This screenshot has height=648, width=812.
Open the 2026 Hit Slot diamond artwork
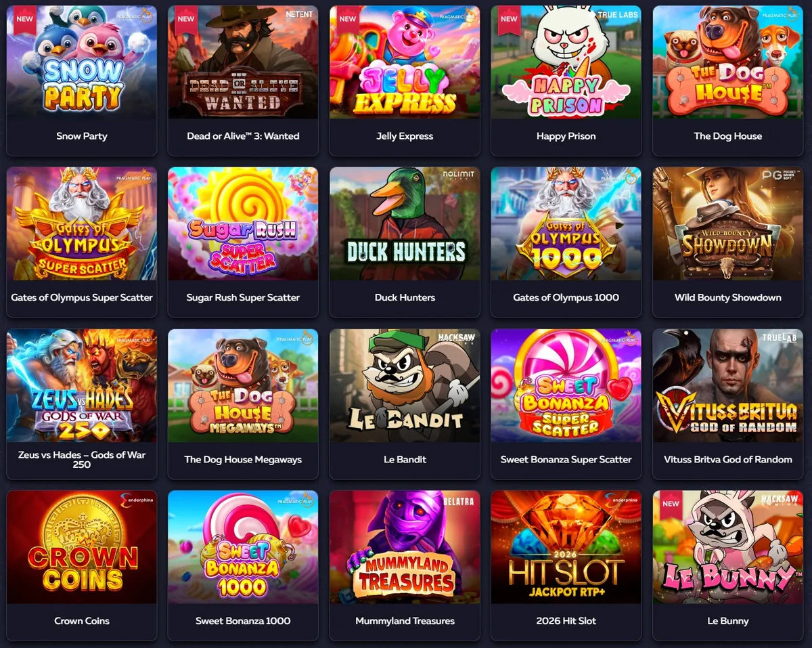pyautogui.click(x=566, y=547)
